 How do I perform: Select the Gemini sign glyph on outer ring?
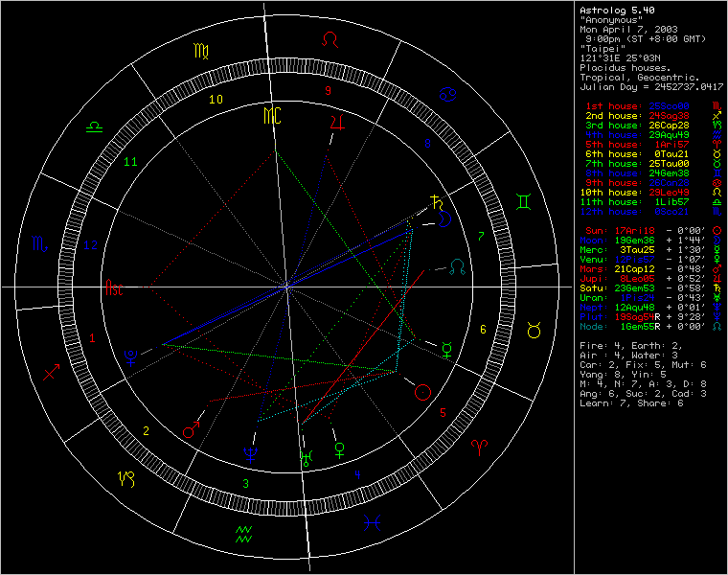[523, 201]
